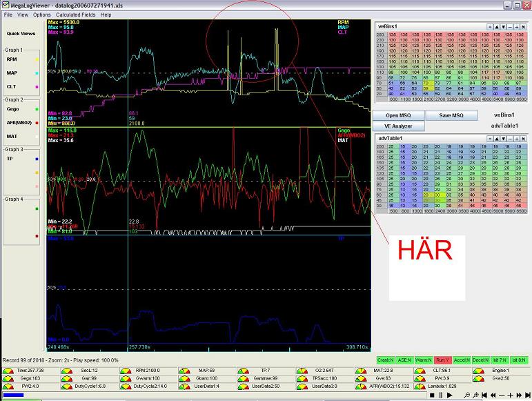Click the Open MSQ button
532x401 pixels.
(398, 115)
